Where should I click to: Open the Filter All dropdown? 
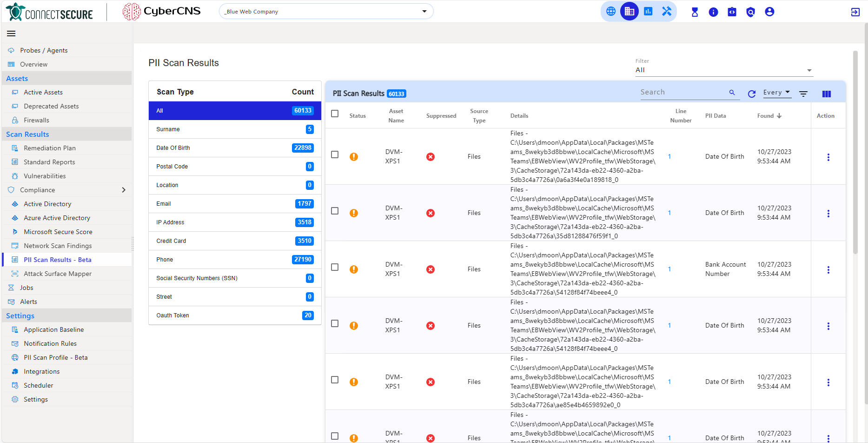click(x=809, y=70)
